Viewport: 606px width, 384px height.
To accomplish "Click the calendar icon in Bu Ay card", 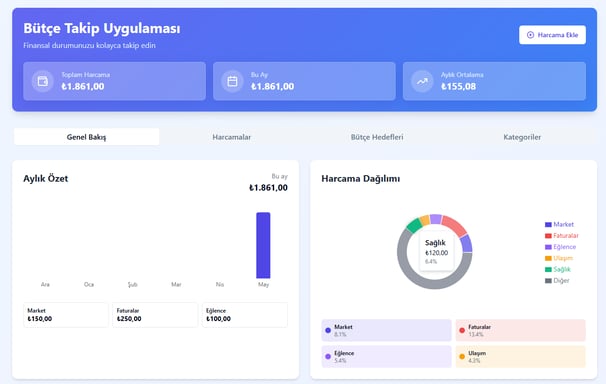I will point(232,81).
